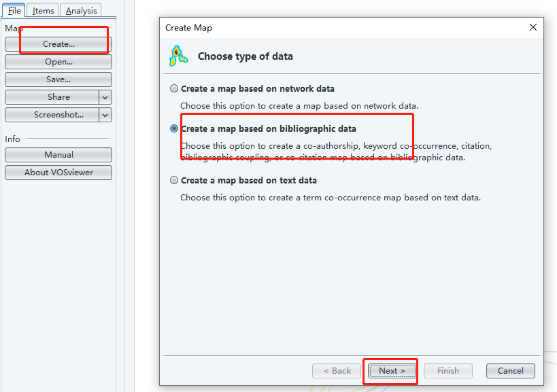Click the Open button to load a map
The width and height of the screenshot is (557, 392).
[x=58, y=61]
